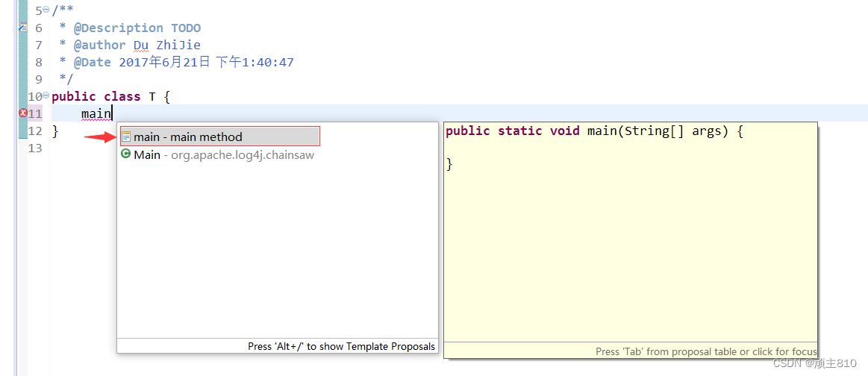Click the '@Description TODO' comment line

point(131,28)
